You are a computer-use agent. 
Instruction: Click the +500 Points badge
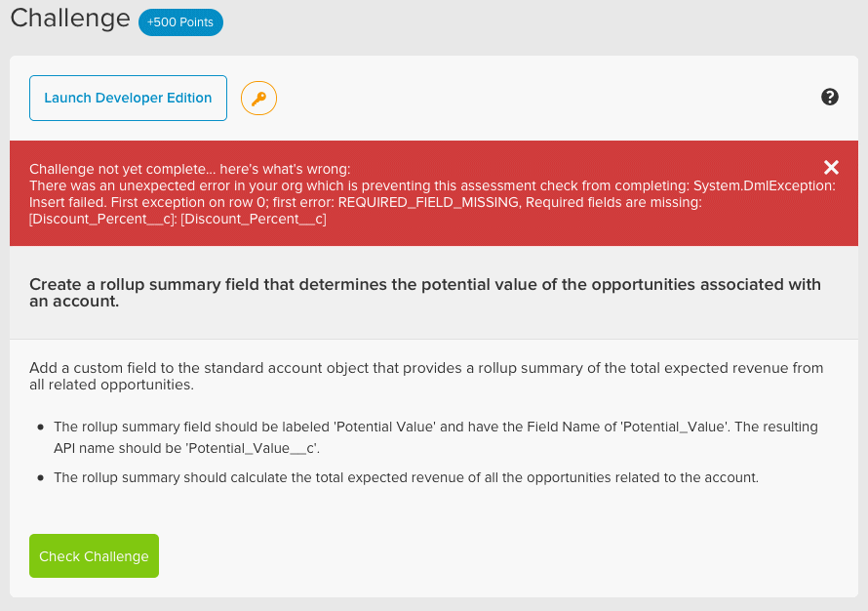pyautogui.click(x=180, y=22)
